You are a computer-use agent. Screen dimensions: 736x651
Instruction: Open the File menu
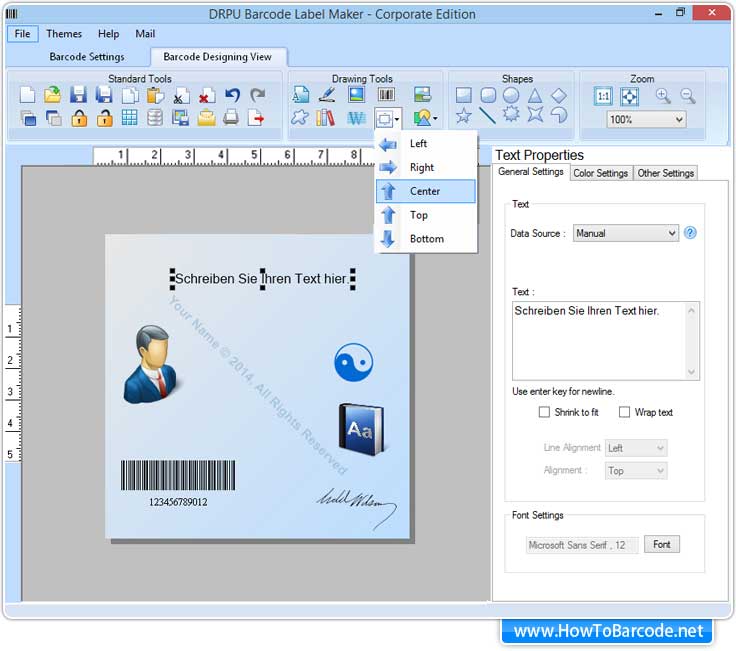pyautogui.click(x=22, y=34)
